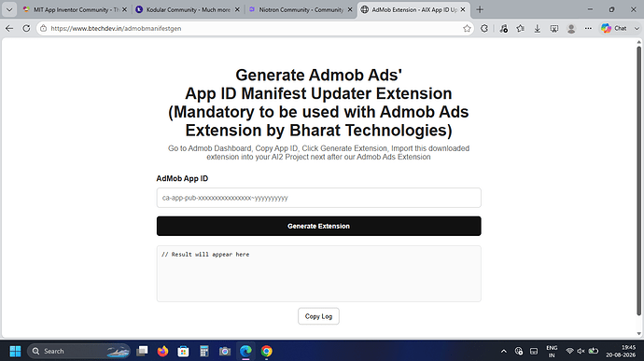
Task: Launch Firefox from the taskbar
Action: click(162, 351)
